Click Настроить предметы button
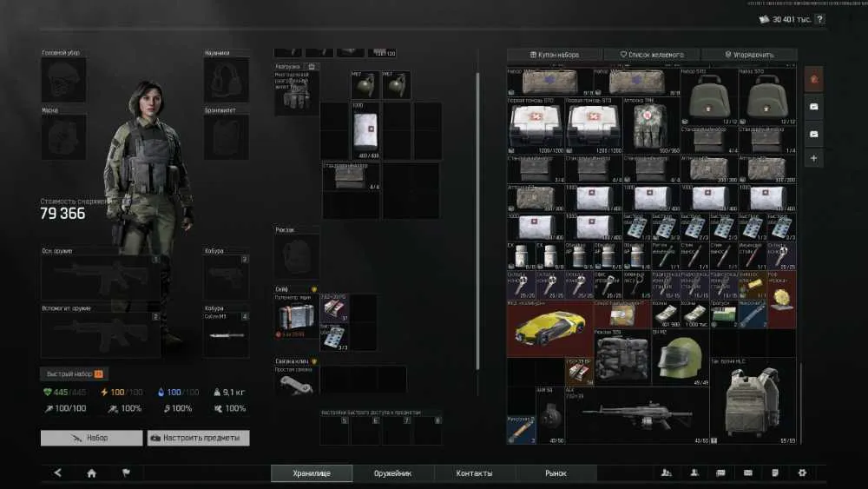Image resolution: width=868 pixels, height=489 pixels. point(198,438)
